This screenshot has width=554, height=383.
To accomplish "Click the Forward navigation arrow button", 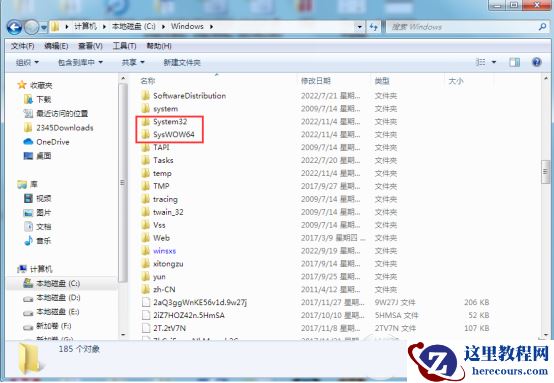I will click(31, 27).
